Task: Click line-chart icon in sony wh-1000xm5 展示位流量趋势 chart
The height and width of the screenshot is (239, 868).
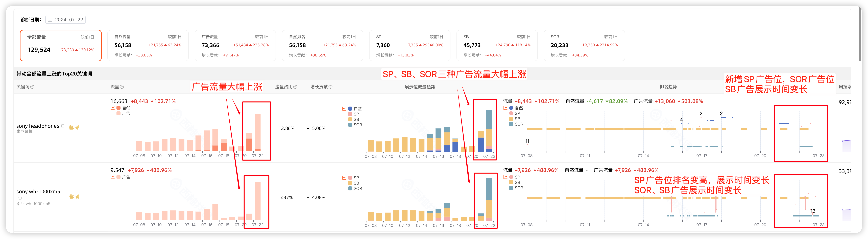Action: pyautogui.click(x=344, y=177)
